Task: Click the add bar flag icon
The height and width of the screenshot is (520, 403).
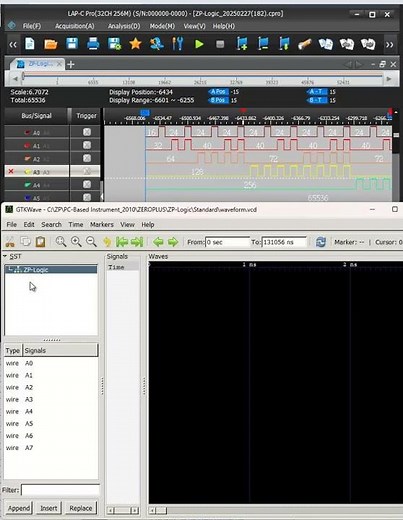Action: pos(242,44)
